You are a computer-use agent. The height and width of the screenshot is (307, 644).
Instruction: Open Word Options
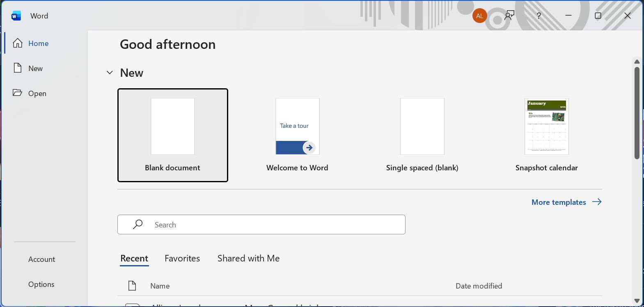[x=41, y=284]
